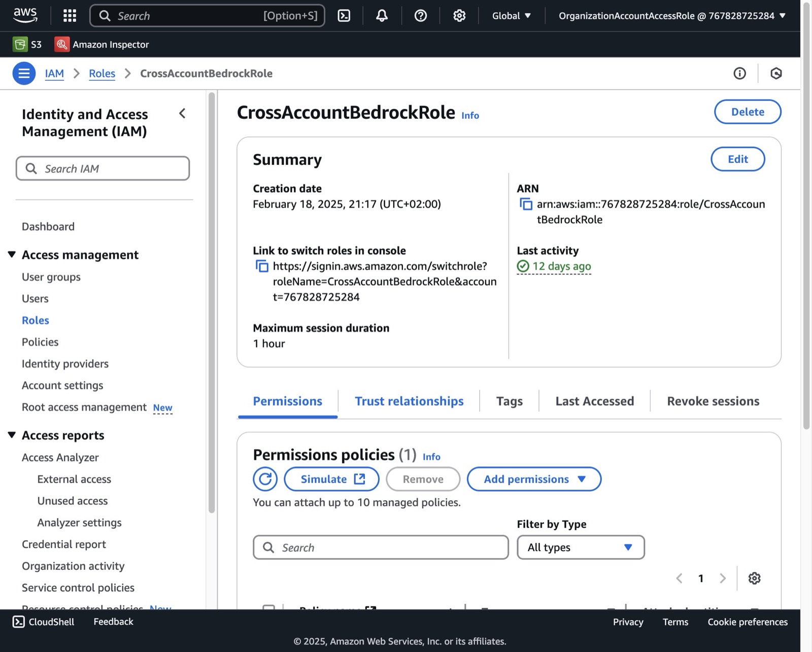
Task: Open the S3 shortcut
Action: tap(27, 44)
